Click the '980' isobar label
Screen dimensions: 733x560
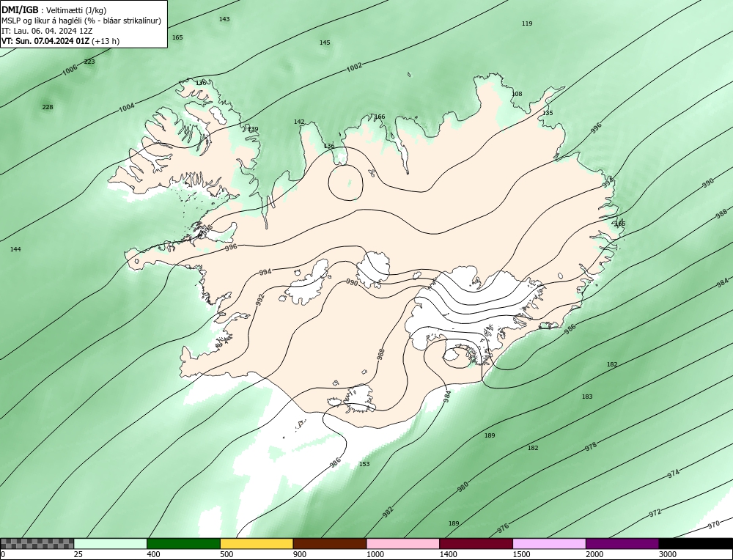(x=463, y=487)
